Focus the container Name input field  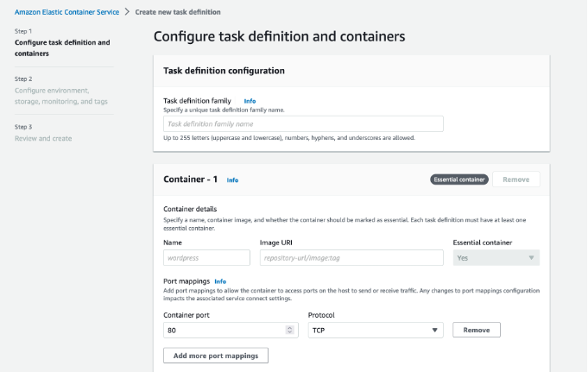(206, 257)
